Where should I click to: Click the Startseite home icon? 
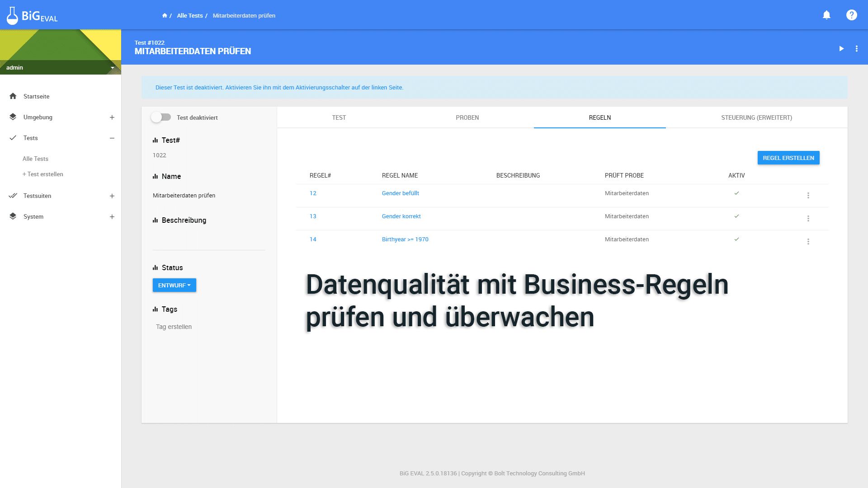(x=13, y=96)
